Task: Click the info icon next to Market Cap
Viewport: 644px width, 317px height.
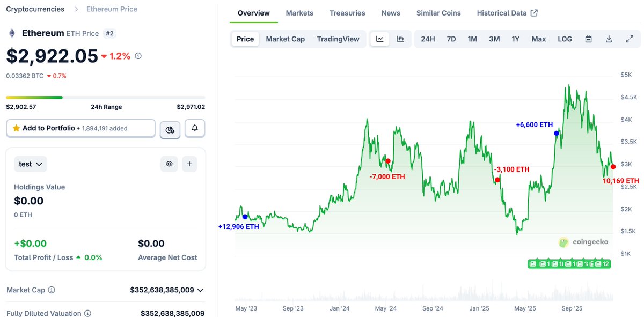Action: (x=51, y=290)
